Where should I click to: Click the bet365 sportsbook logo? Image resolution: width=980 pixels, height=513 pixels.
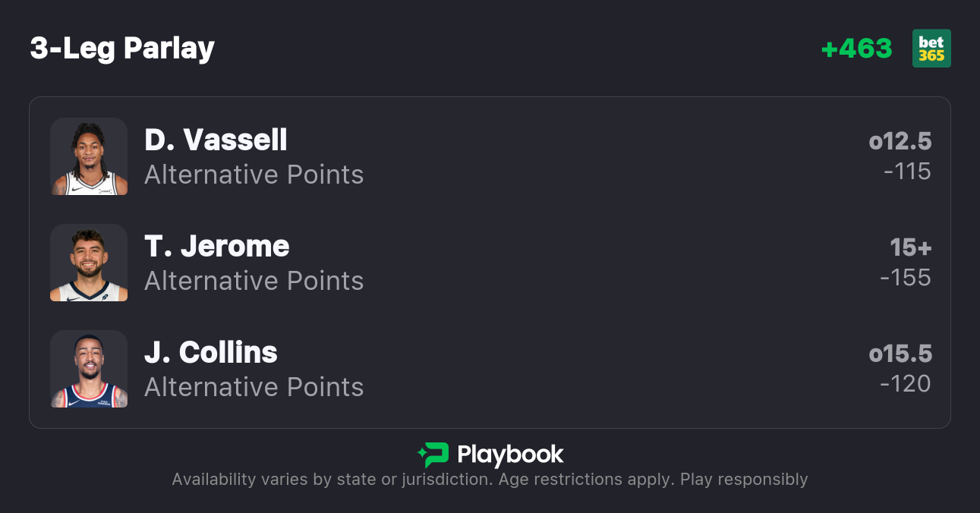tap(931, 49)
